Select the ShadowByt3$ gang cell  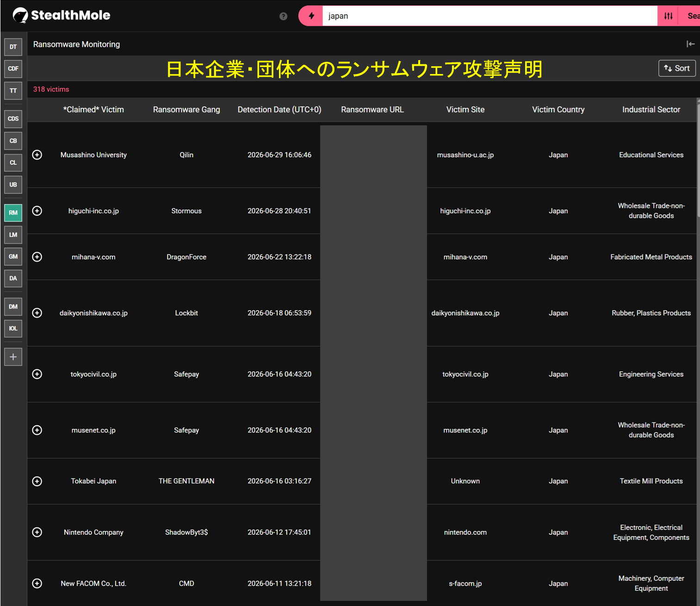click(x=186, y=532)
